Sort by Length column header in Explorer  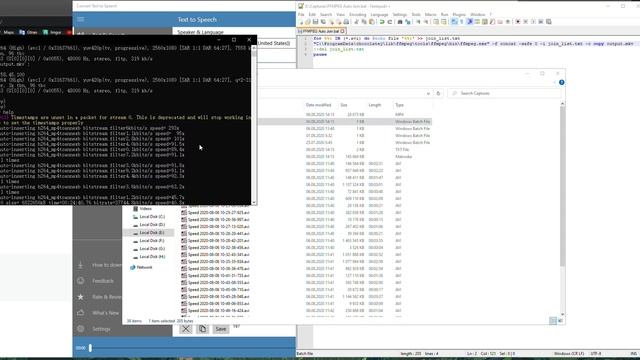tap(375, 105)
